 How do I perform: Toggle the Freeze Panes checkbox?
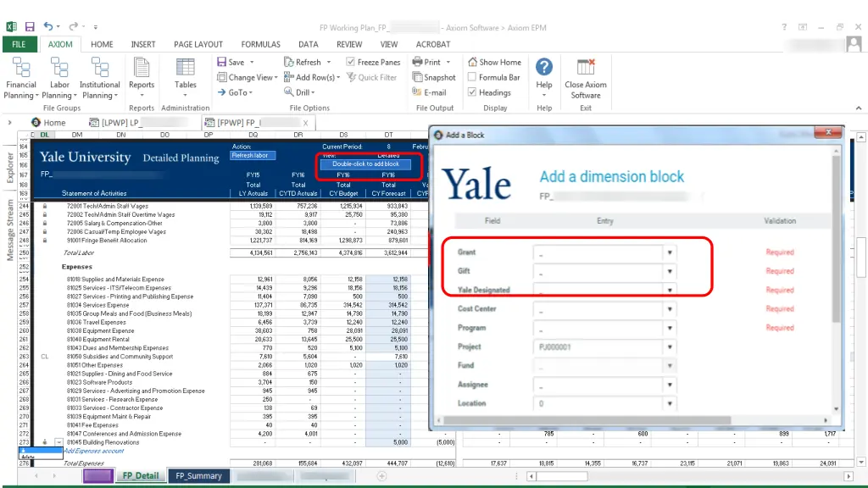click(x=350, y=62)
